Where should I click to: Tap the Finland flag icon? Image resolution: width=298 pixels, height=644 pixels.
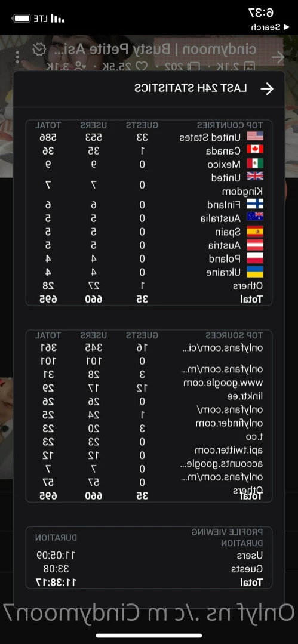(255, 204)
